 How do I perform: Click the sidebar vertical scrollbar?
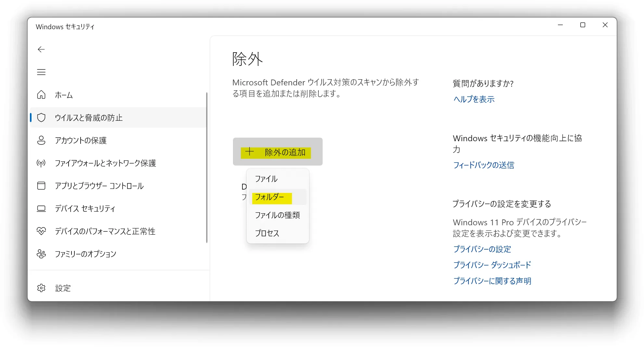[207, 167]
